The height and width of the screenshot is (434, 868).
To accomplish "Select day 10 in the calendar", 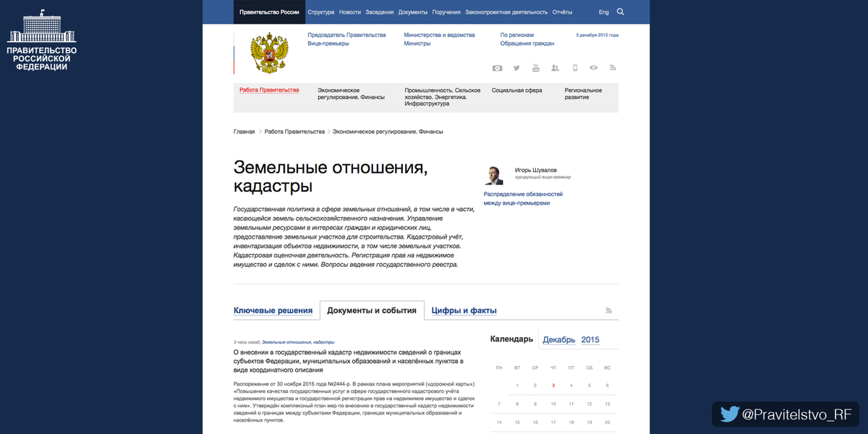I will (553, 404).
